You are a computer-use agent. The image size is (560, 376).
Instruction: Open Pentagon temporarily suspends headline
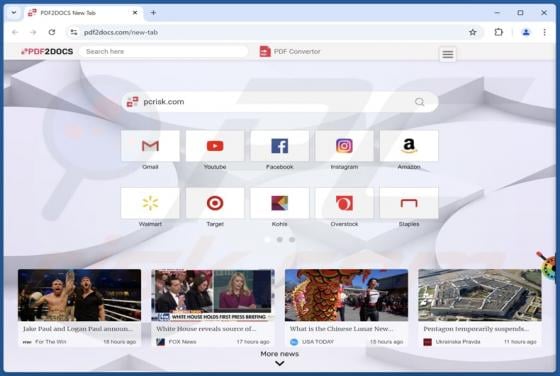476,329
